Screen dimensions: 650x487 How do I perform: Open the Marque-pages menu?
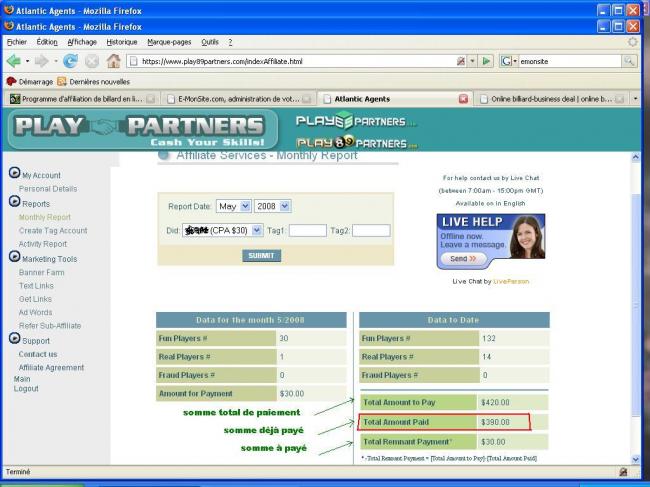pos(169,42)
